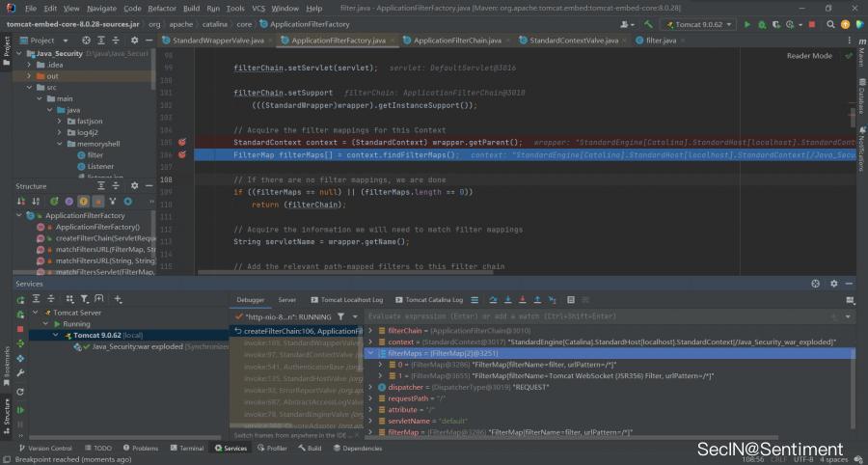Click the green Debug bug icon
This screenshot has width=868, height=465.
coord(762,24)
